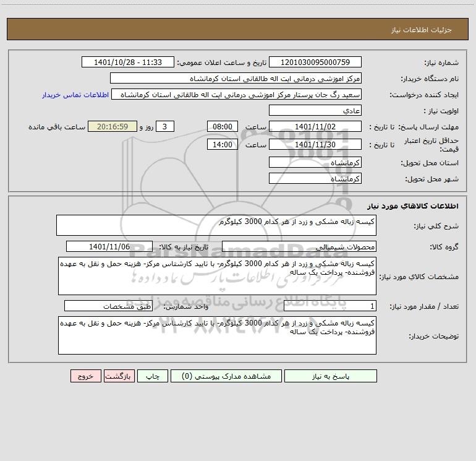Click the گروه کالا field محصولات شیمیائی

tap(299, 246)
